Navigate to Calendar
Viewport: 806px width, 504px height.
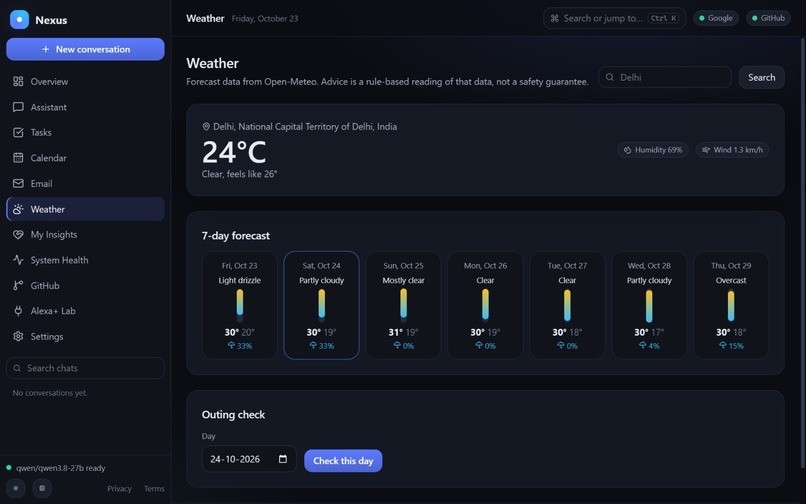point(85,158)
